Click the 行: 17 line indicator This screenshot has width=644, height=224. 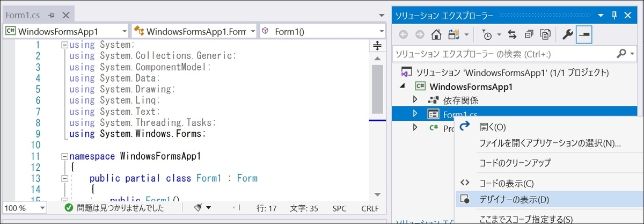click(266, 208)
